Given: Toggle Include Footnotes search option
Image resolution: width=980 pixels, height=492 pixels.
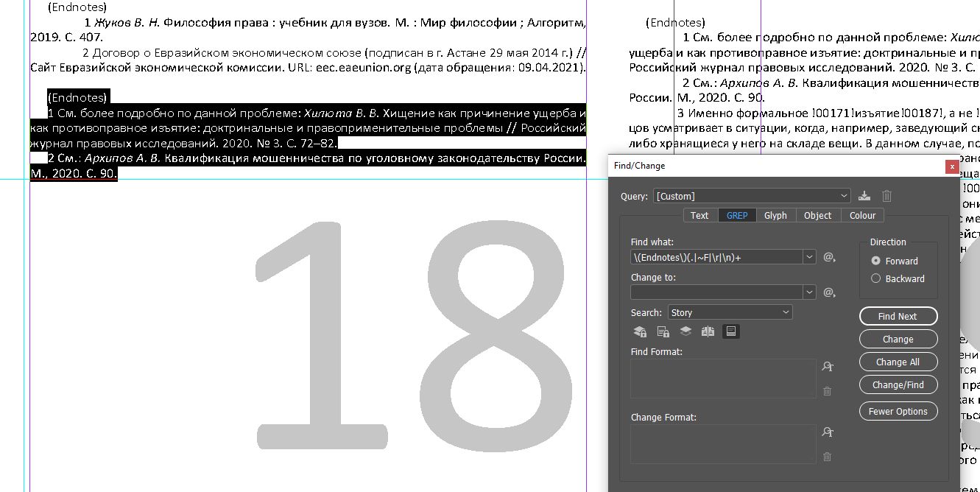Looking at the screenshot, I should coord(731,331).
